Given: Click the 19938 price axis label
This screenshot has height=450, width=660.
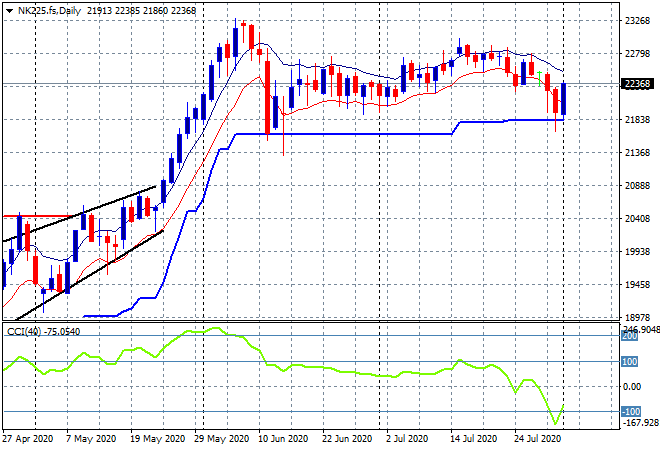Looking at the screenshot, I should [x=637, y=252].
